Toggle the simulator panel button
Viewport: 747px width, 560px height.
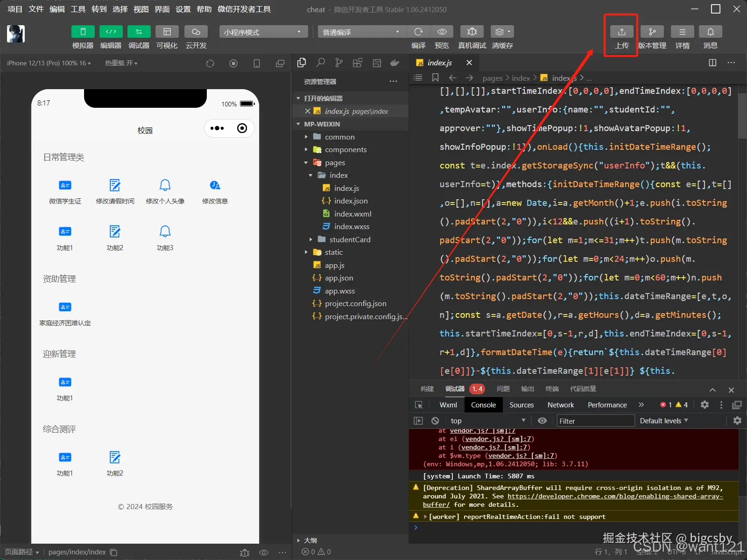point(83,32)
